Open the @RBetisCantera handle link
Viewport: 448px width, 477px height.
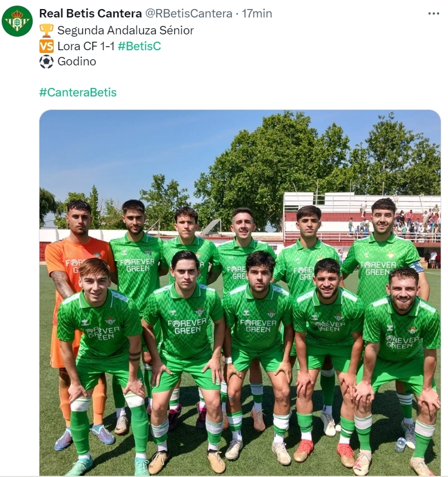pos(188,14)
